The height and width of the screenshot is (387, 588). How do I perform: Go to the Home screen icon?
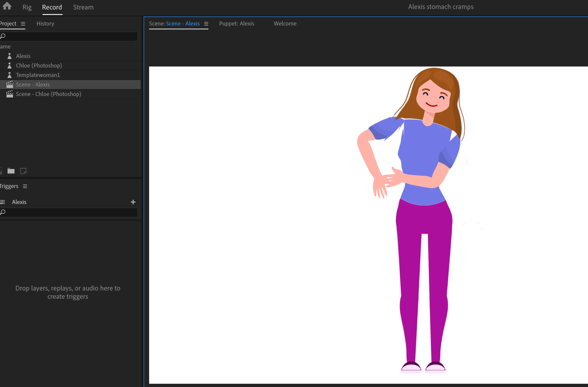pos(7,6)
